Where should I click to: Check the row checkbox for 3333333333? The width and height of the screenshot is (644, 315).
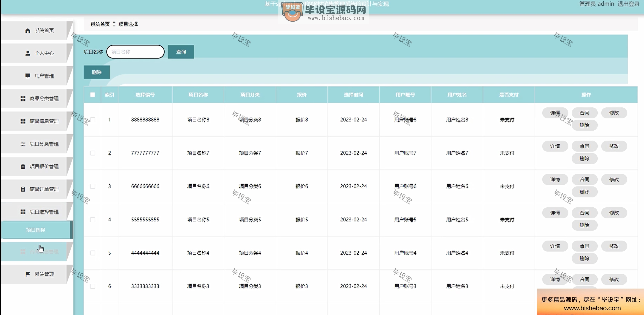click(93, 286)
